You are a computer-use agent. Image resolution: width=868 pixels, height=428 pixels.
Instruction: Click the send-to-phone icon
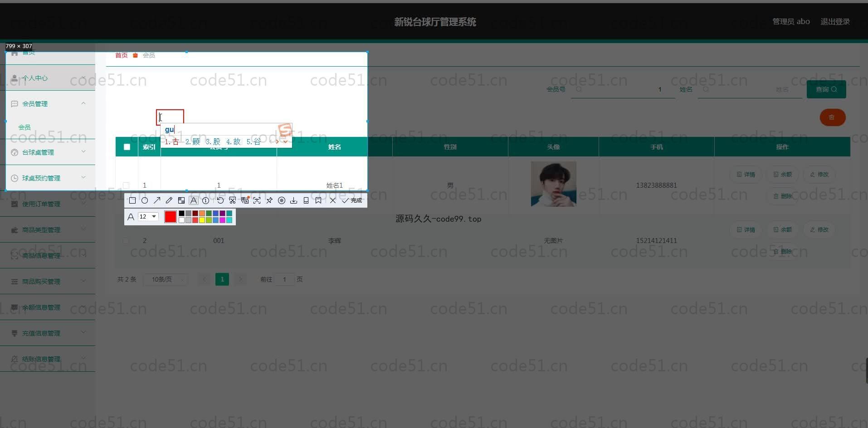pyautogui.click(x=306, y=200)
